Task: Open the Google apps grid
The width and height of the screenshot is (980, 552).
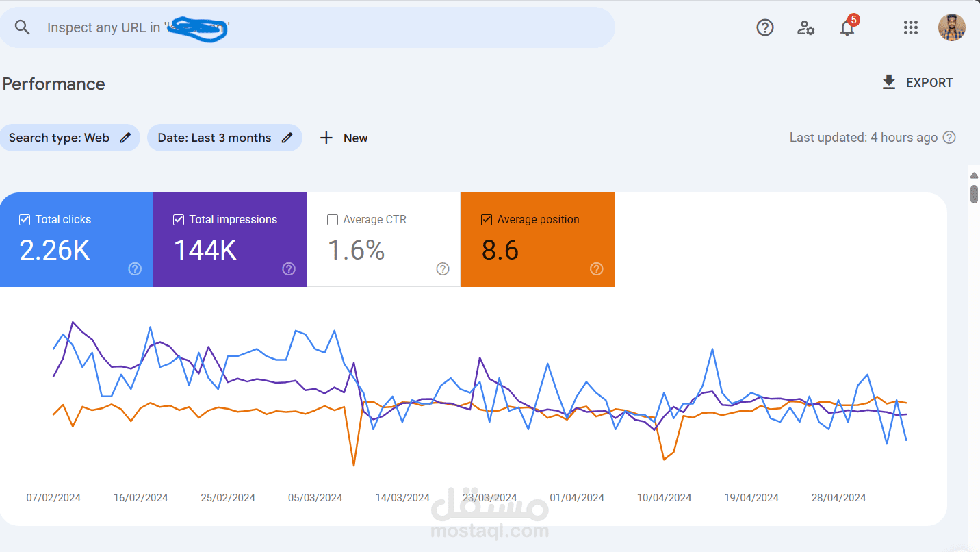Action: tap(910, 27)
